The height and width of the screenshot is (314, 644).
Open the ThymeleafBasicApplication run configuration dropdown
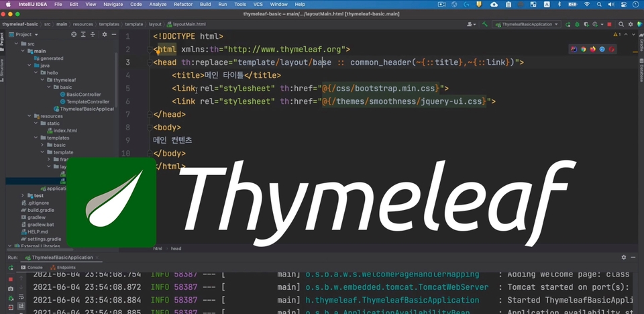[x=527, y=24]
